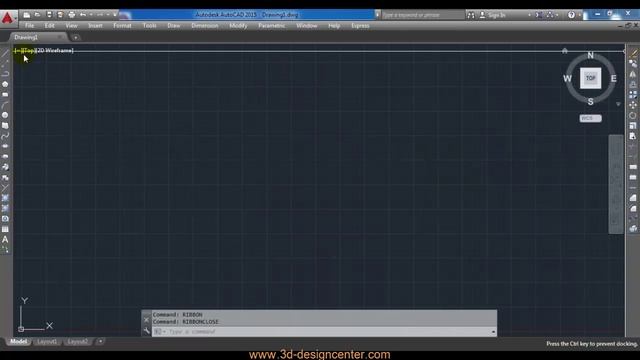Click the TOP face of the ViewCube

[x=591, y=78]
